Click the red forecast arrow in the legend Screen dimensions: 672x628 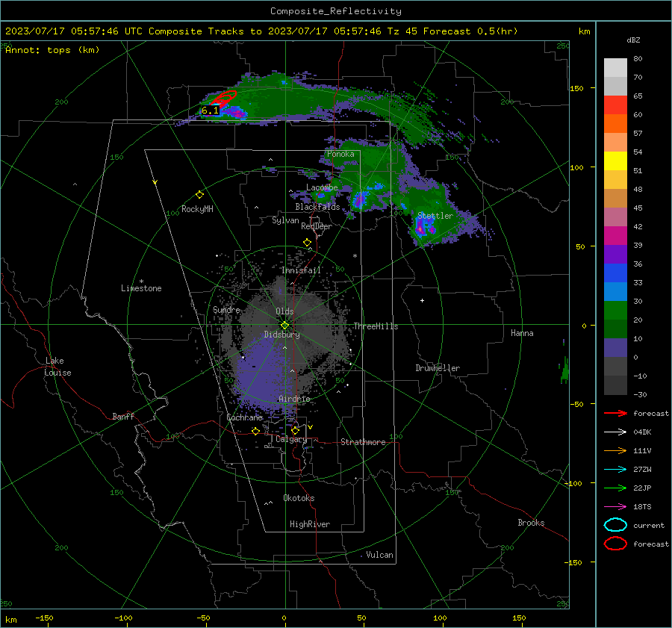pyautogui.click(x=615, y=413)
